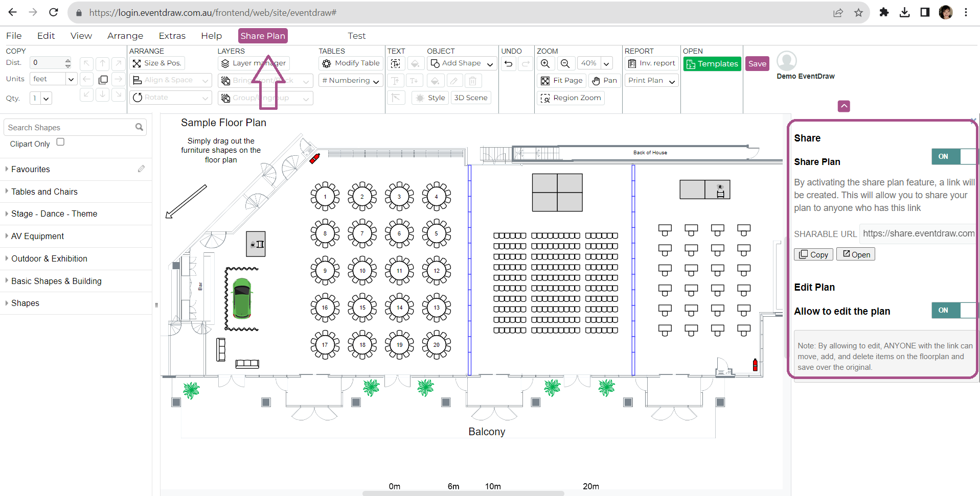
Task: Click the Undo arrow icon
Action: pyautogui.click(x=508, y=63)
